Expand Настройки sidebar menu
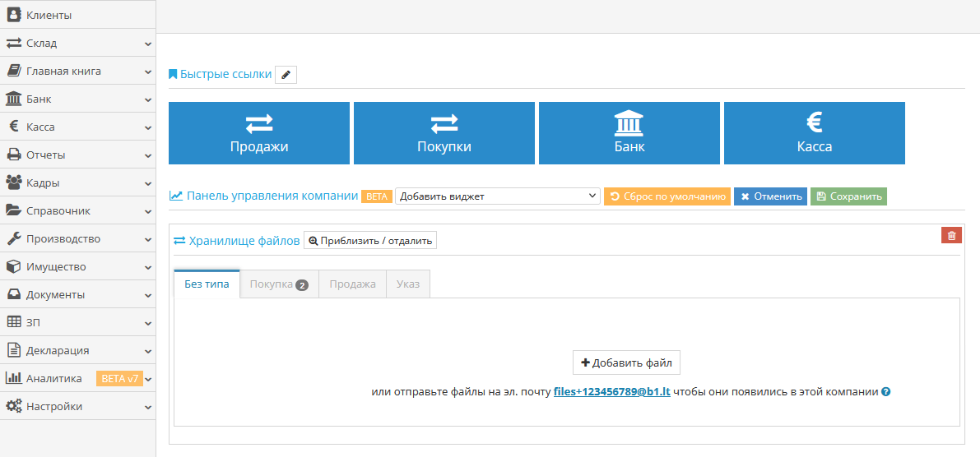980x457 pixels. click(x=77, y=406)
